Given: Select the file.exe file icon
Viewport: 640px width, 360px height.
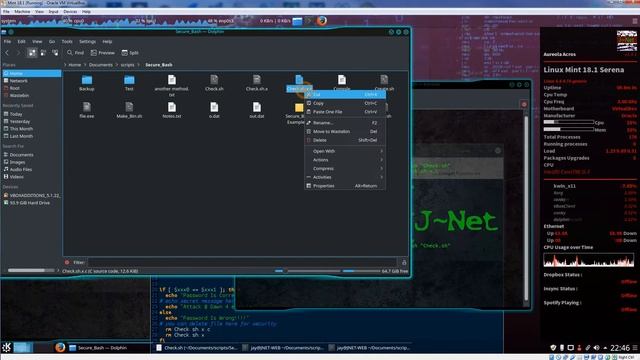Looking at the screenshot, I should 87,107.
